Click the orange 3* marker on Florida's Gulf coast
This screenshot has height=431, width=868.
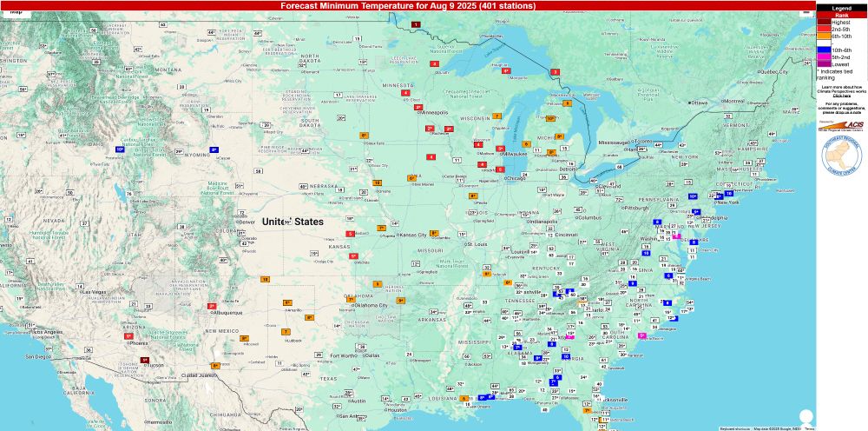tap(587, 410)
